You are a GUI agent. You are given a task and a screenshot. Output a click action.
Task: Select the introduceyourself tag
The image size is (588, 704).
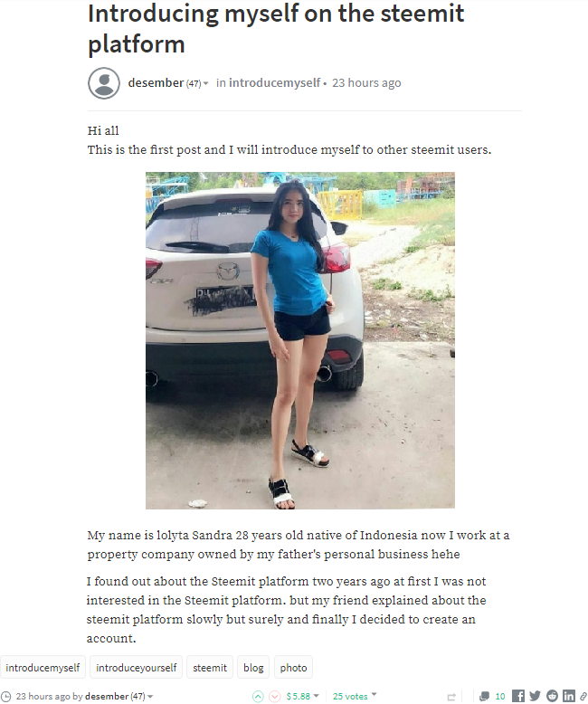click(136, 668)
